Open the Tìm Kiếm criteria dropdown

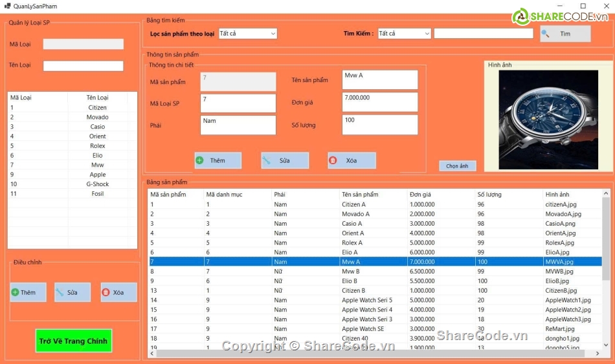click(x=405, y=34)
